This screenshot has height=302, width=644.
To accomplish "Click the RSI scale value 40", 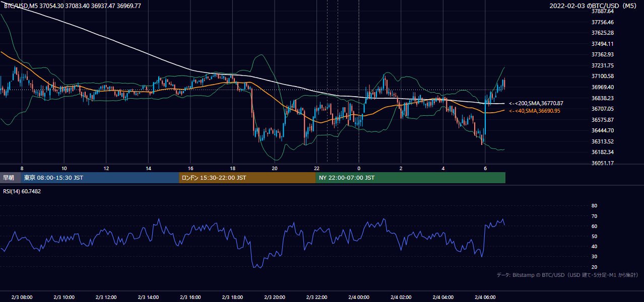I will pos(594,247).
